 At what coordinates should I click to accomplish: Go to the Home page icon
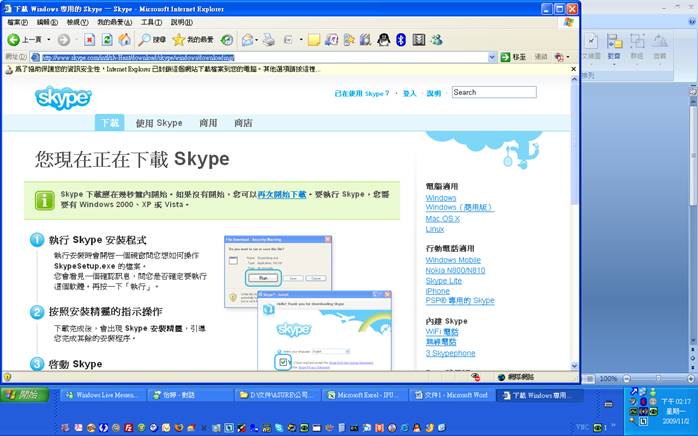[124, 39]
